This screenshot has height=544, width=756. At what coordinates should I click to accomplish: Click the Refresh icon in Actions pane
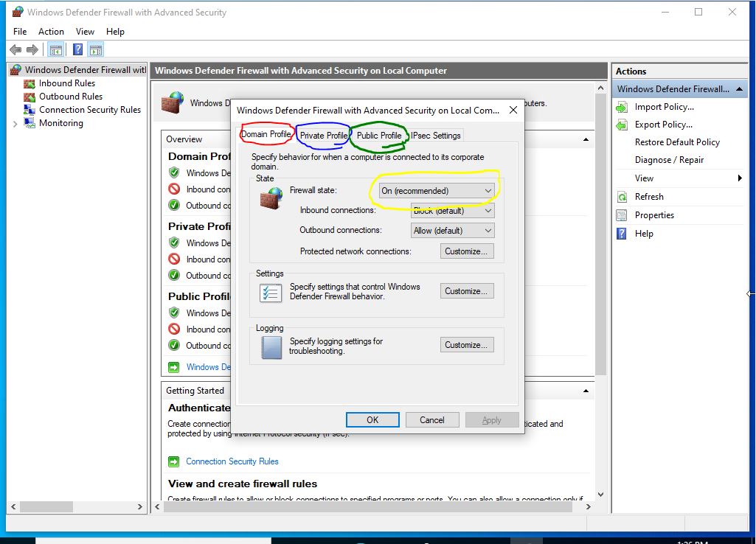[622, 197]
